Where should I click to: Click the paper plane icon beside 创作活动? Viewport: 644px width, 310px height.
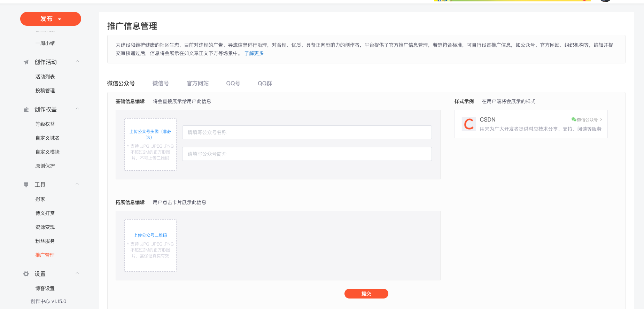[x=26, y=62]
